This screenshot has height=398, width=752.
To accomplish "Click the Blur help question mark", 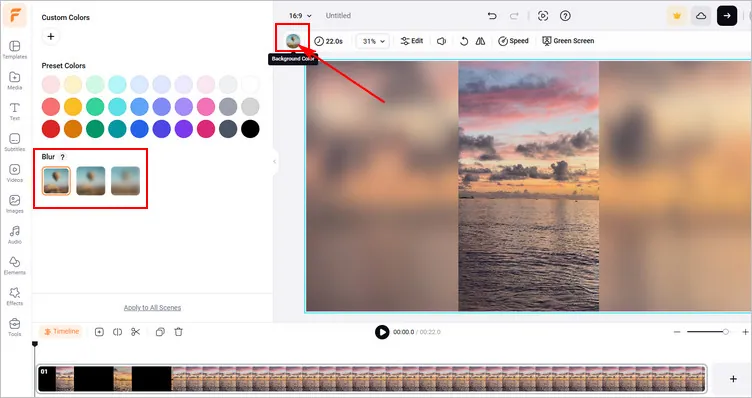I will coord(62,157).
